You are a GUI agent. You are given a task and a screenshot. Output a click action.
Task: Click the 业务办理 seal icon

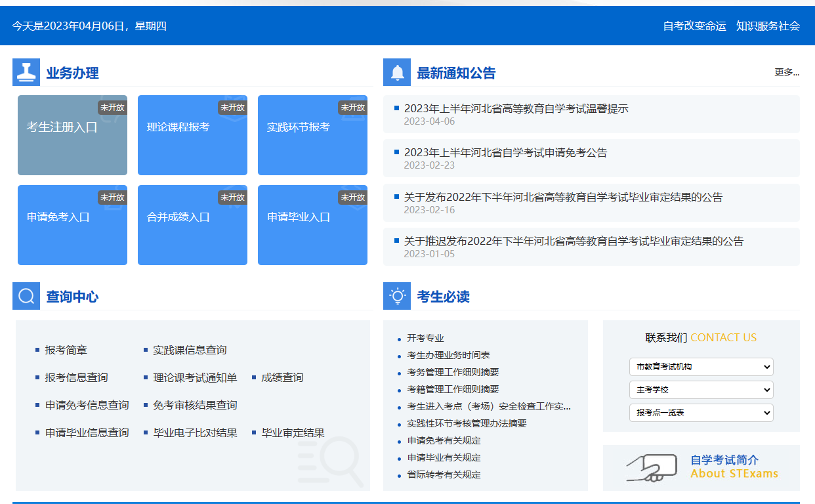point(26,72)
